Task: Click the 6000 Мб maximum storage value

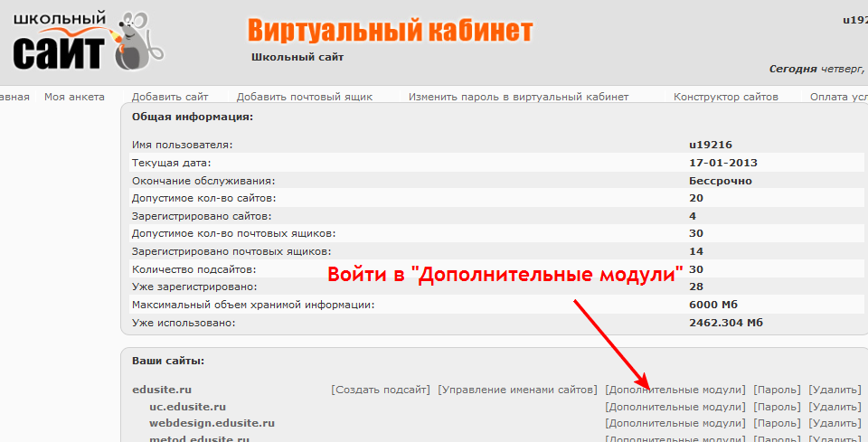Action: tap(713, 305)
